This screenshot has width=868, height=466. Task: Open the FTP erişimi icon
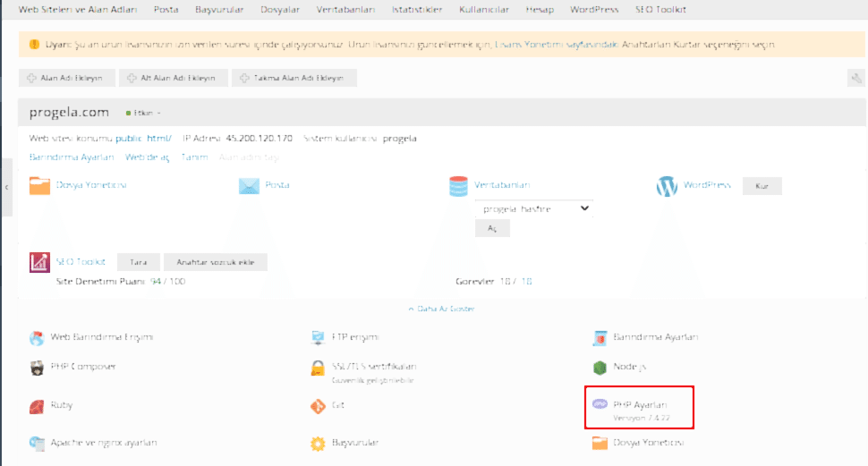317,337
